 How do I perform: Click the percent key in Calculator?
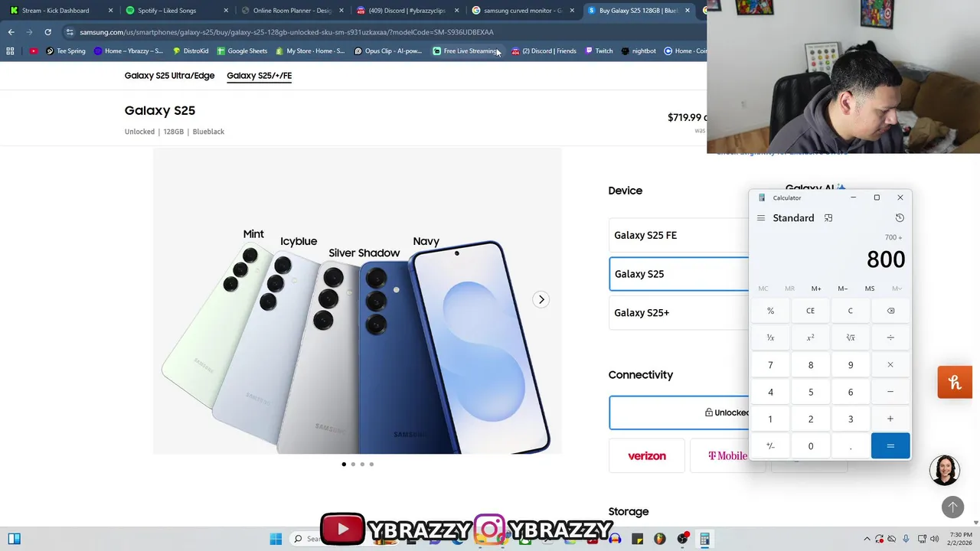(771, 311)
